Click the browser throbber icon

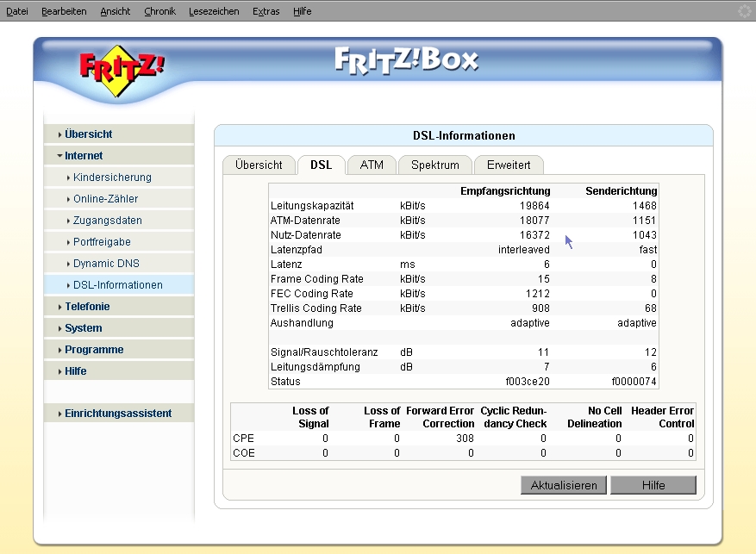click(x=745, y=11)
